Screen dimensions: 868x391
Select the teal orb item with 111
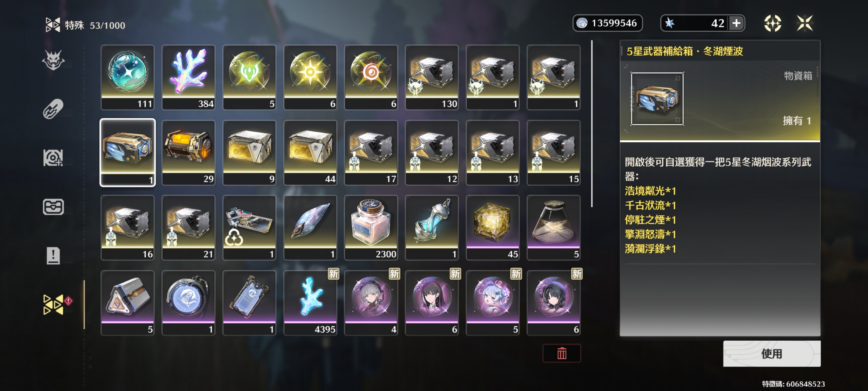pos(127,77)
